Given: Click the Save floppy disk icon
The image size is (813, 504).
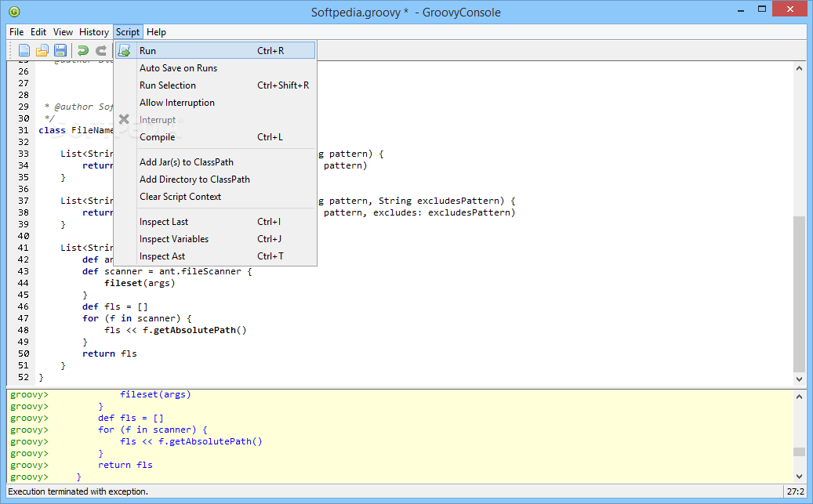Looking at the screenshot, I should (60, 50).
